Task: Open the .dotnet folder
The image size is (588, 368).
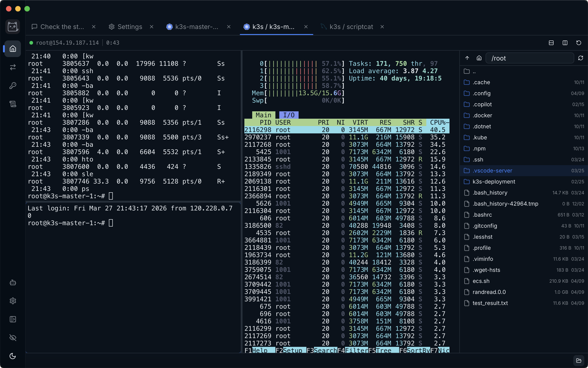Action: click(x=524, y=126)
